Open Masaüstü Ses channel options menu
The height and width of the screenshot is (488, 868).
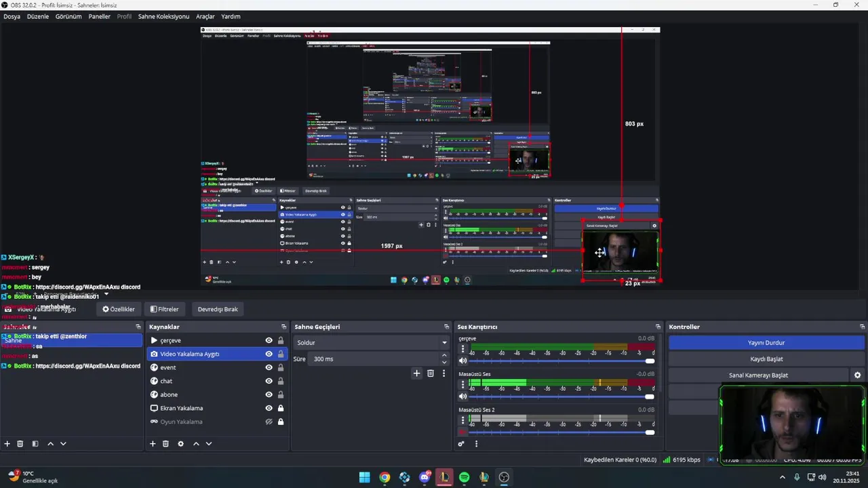pos(463,385)
